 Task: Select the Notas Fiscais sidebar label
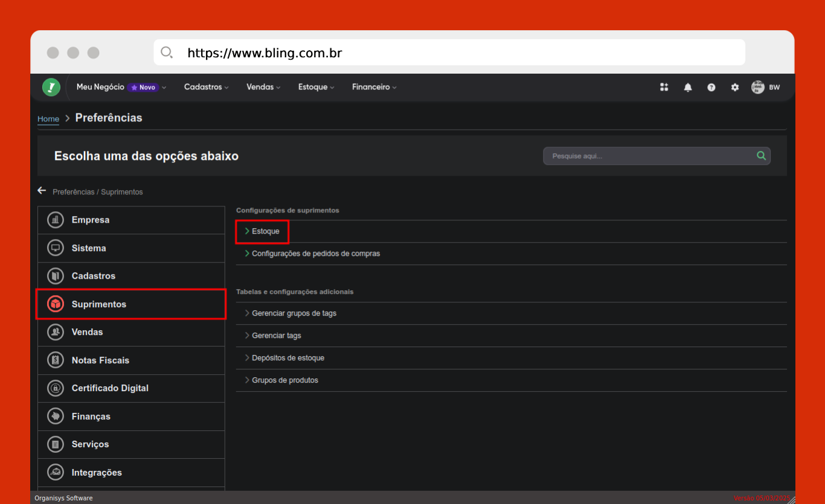tap(100, 360)
